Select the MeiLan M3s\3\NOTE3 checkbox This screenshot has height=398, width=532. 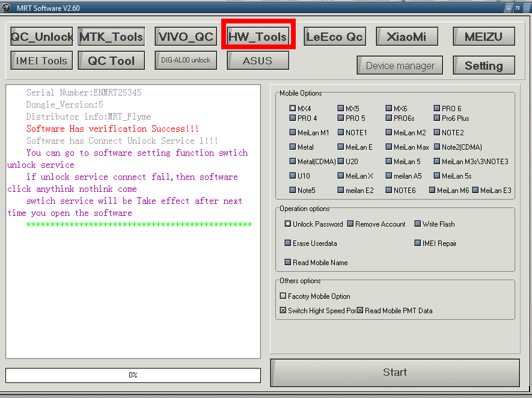tap(437, 161)
